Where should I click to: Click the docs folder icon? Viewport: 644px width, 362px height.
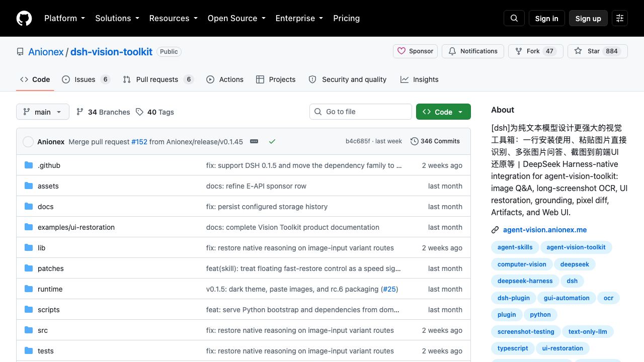[x=29, y=207]
